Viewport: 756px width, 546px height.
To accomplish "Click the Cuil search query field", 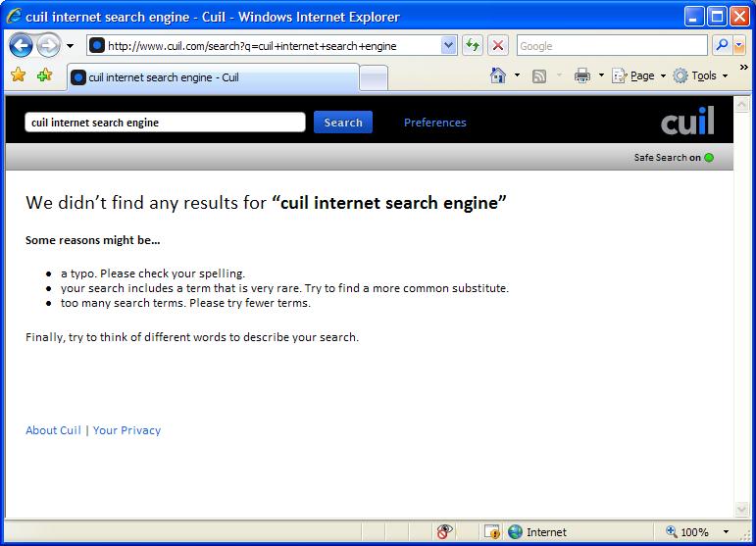I will coord(165,122).
